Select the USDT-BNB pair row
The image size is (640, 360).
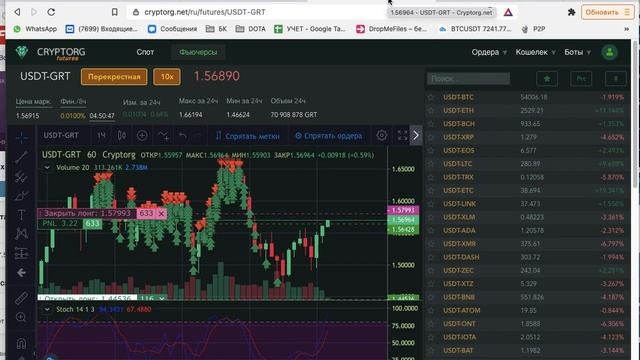click(527, 297)
